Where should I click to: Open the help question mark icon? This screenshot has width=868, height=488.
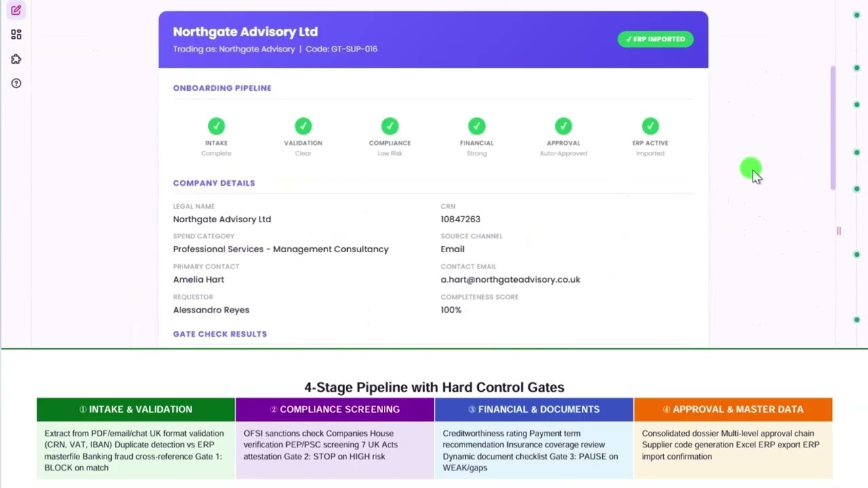pyautogui.click(x=16, y=83)
